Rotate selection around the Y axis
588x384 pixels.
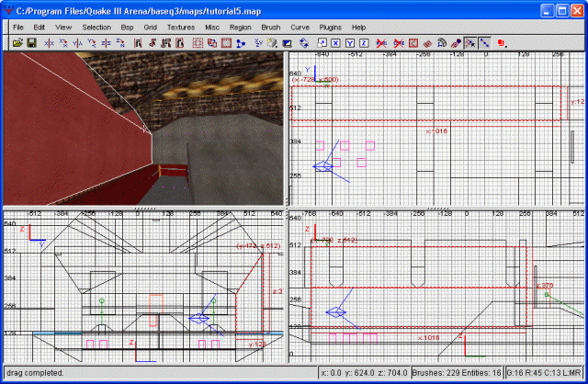[x=92, y=43]
